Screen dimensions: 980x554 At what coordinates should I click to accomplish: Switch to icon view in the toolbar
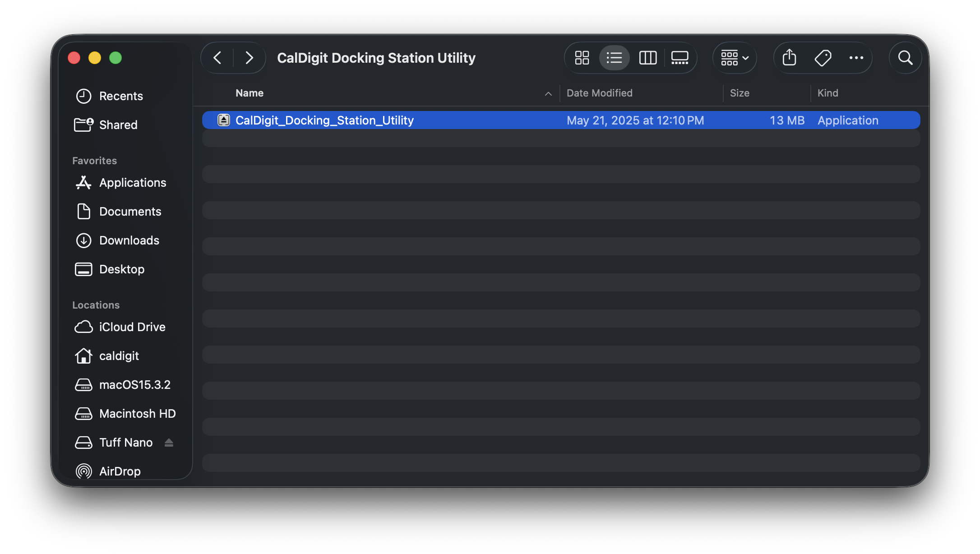point(582,58)
